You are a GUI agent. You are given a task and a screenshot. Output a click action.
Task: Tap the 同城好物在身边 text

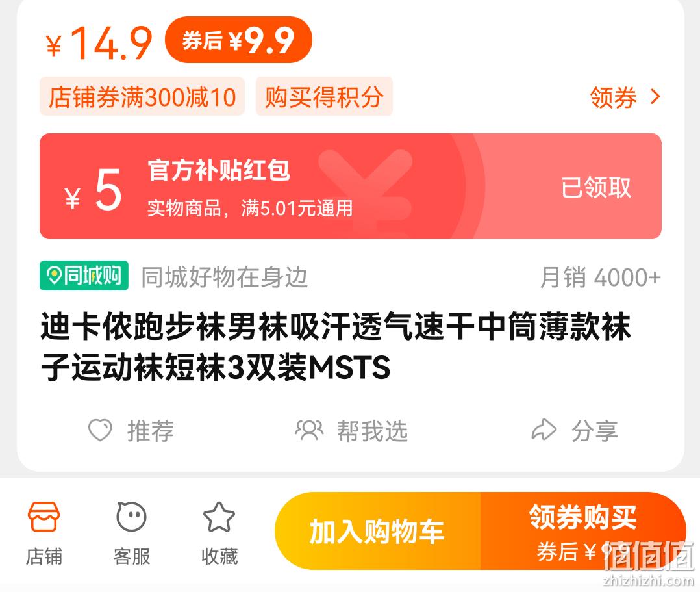[225, 277]
